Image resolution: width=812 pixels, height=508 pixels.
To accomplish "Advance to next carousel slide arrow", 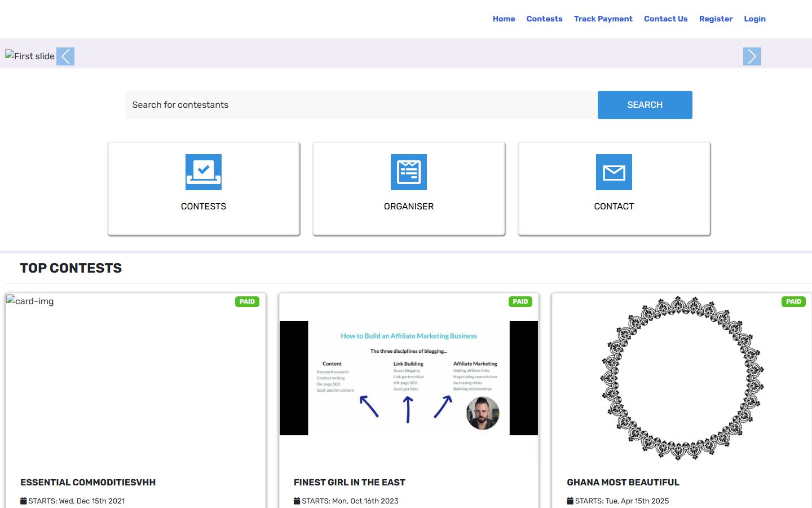I will pyautogui.click(x=752, y=56).
